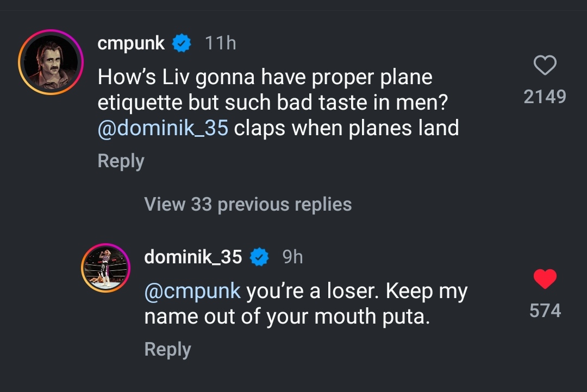
Task: Open the @cmpunk mention in the reply
Action: click(x=192, y=292)
